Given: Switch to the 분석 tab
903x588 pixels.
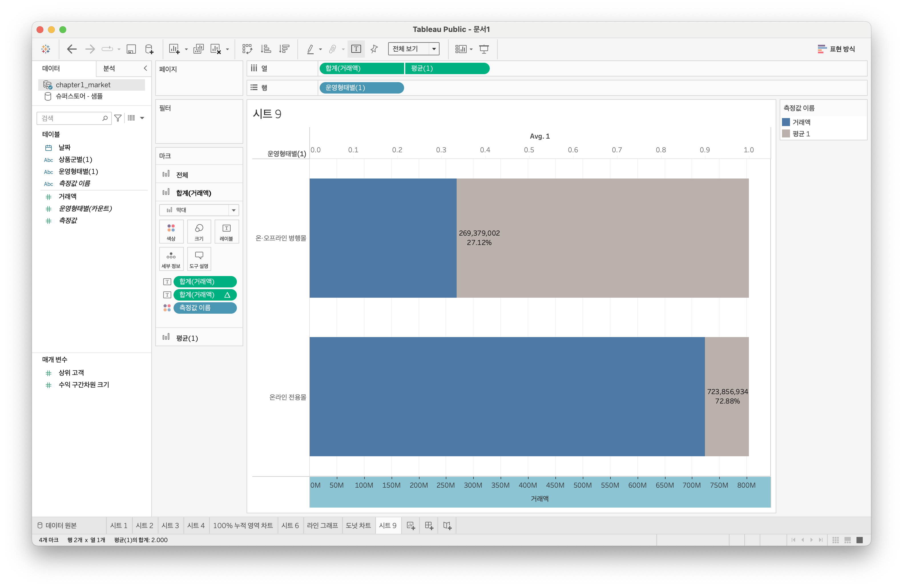Looking at the screenshot, I should pos(109,68).
